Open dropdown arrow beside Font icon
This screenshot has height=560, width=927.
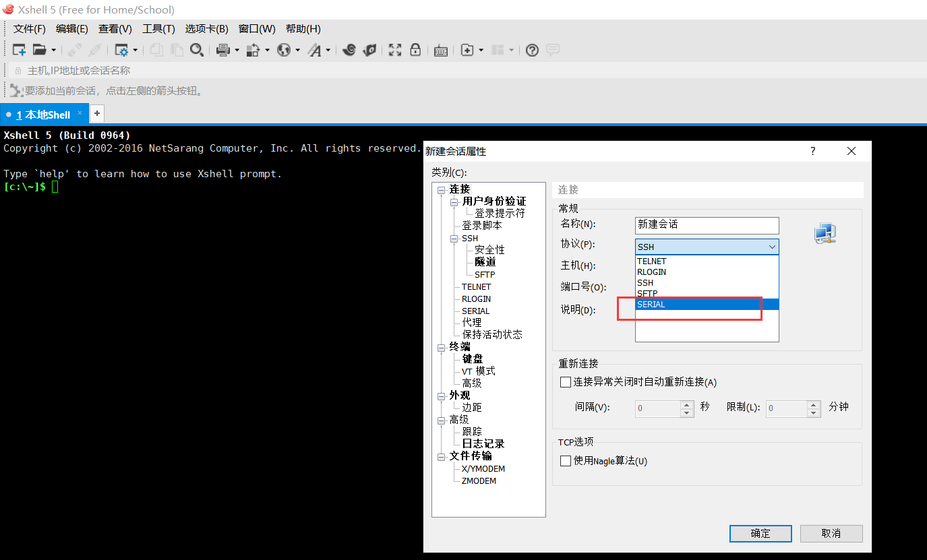[328, 50]
